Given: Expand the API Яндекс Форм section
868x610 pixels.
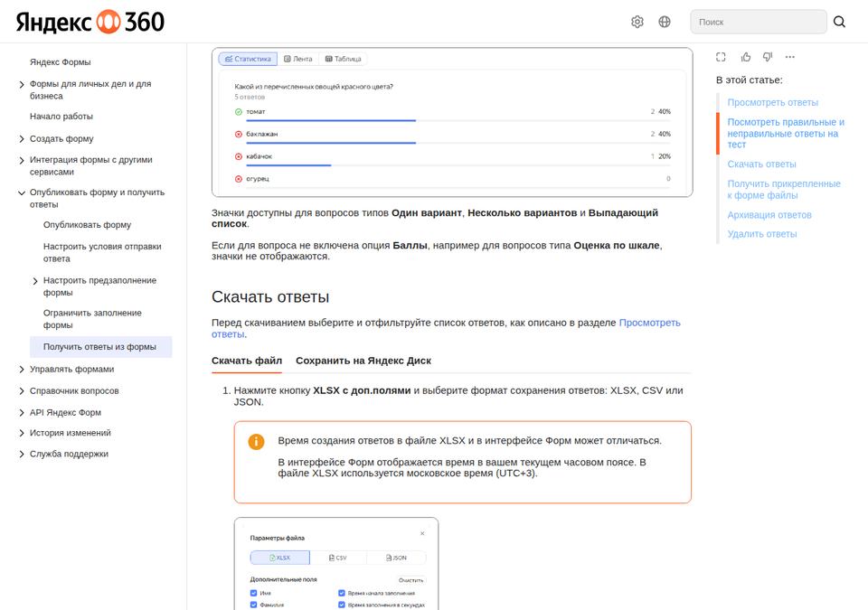Looking at the screenshot, I should click(x=22, y=412).
